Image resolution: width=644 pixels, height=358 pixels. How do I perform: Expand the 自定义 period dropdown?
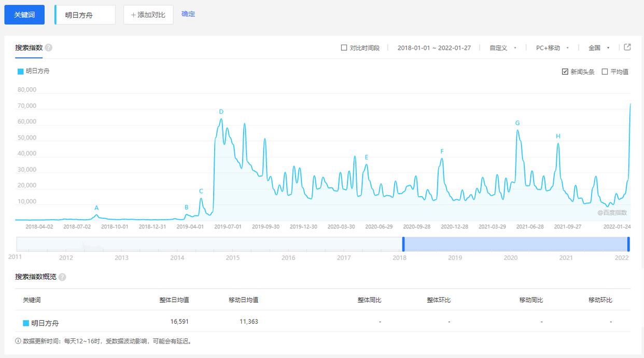(503, 48)
